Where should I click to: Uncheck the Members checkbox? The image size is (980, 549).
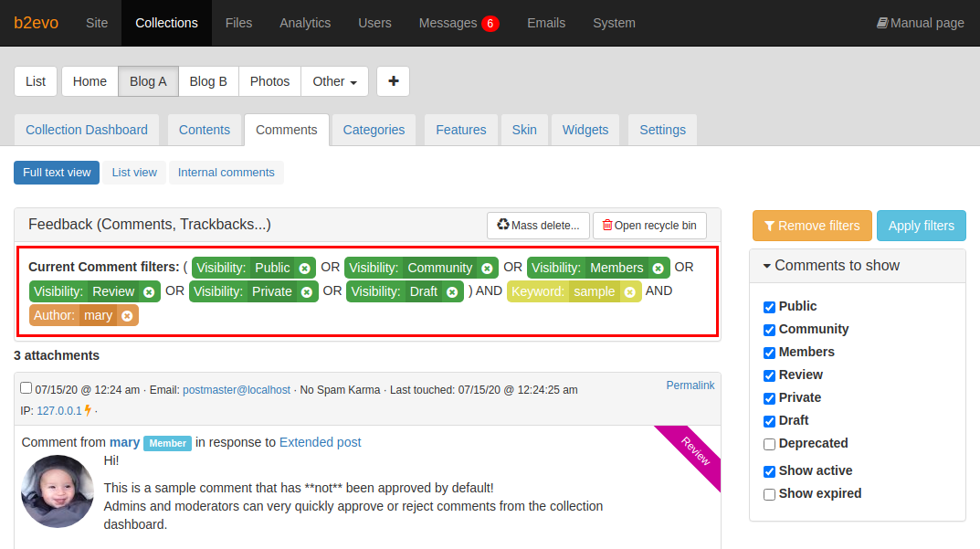(x=769, y=353)
